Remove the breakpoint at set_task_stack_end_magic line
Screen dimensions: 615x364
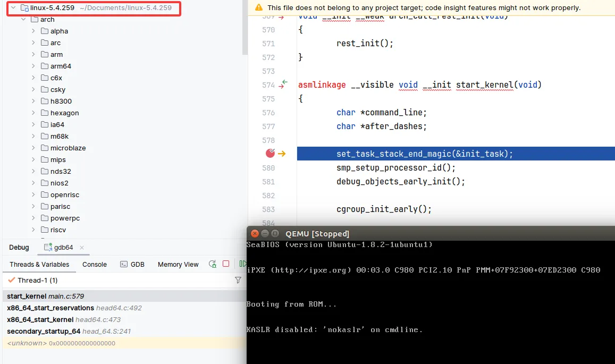pyautogui.click(x=270, y=154)
